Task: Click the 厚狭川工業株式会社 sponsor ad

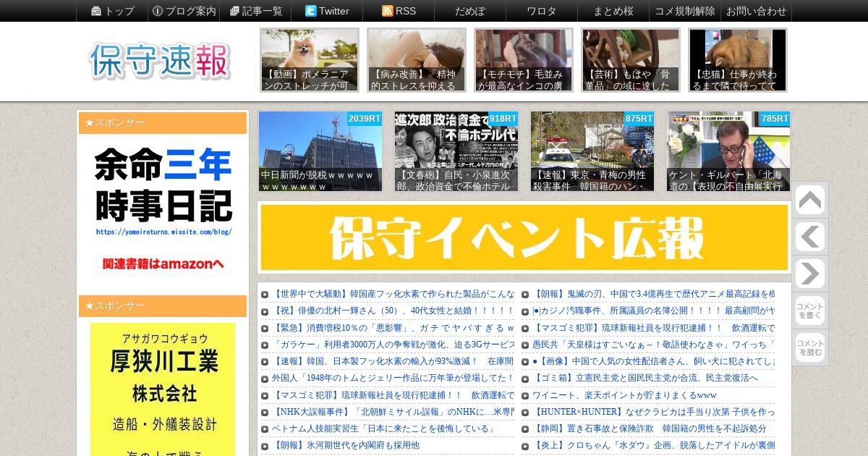Action: pos(163,389)
